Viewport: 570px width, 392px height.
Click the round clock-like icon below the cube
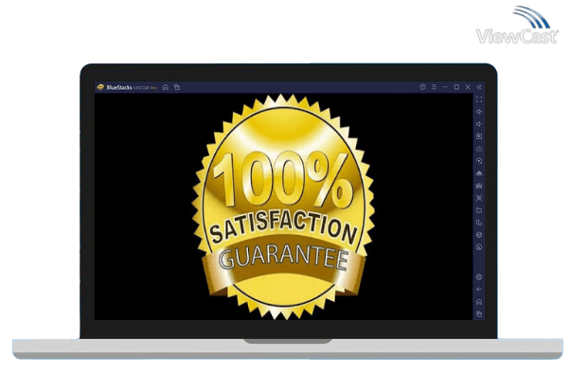[479, 247]
